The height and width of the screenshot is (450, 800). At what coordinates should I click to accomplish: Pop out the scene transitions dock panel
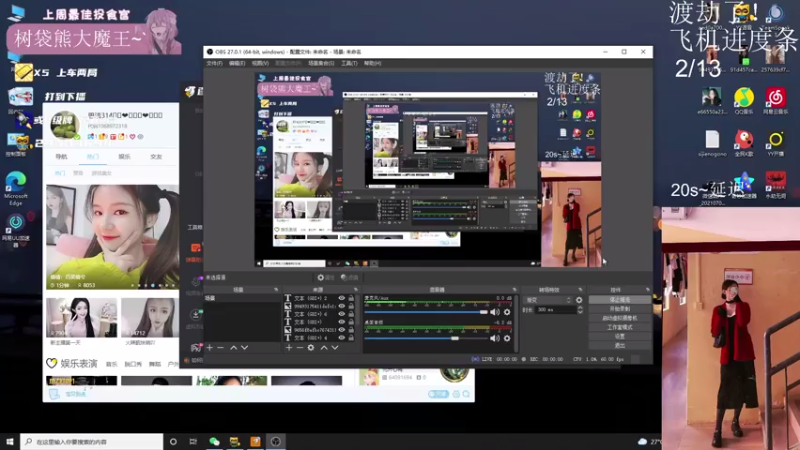(x=580, y=290)
